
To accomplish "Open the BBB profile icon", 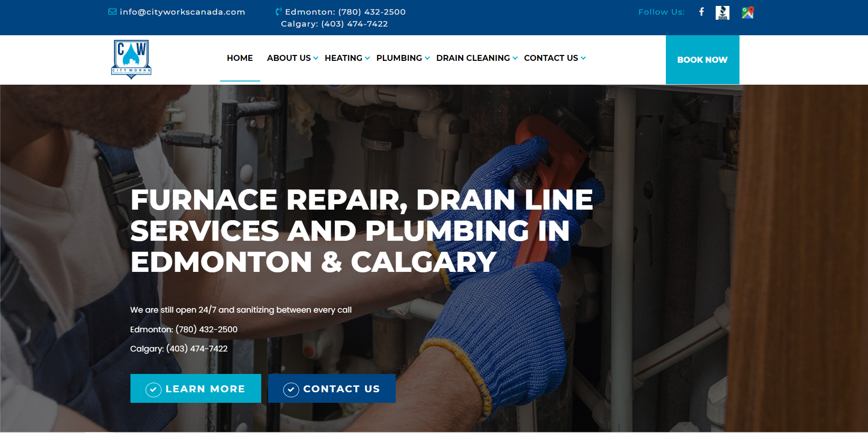I will (723, 12).
